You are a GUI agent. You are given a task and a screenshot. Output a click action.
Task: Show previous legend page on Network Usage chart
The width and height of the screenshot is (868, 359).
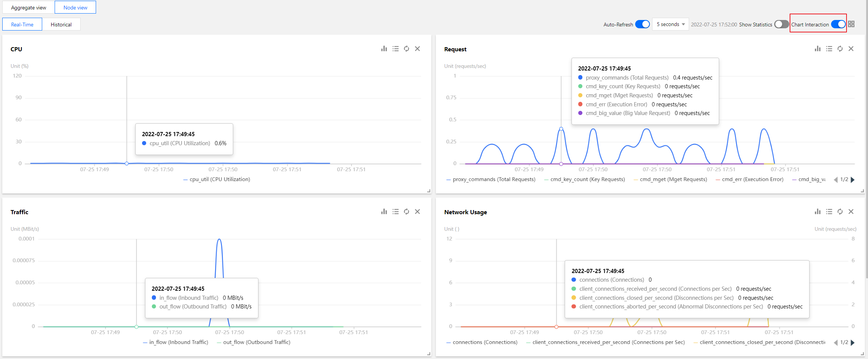click(837, 342)
